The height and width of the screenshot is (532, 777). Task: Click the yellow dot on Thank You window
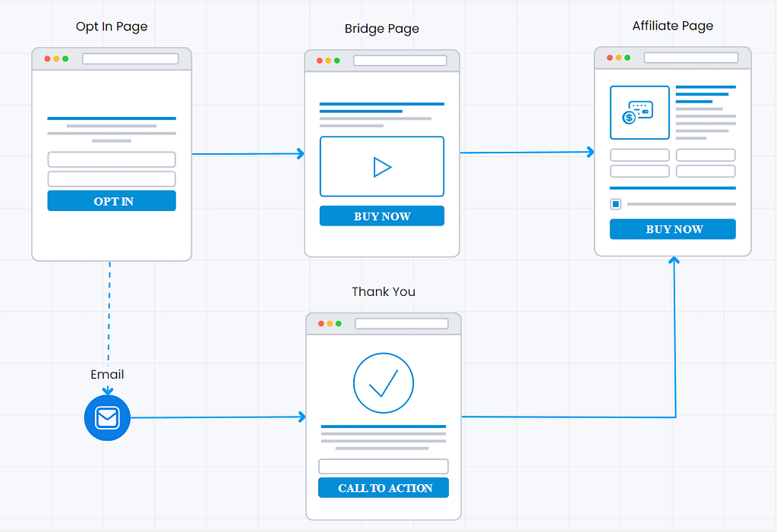(330, 323)
